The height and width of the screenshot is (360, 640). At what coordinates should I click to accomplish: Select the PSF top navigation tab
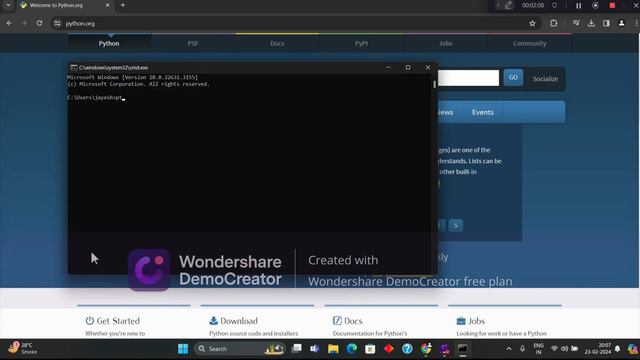click(193, 43)
